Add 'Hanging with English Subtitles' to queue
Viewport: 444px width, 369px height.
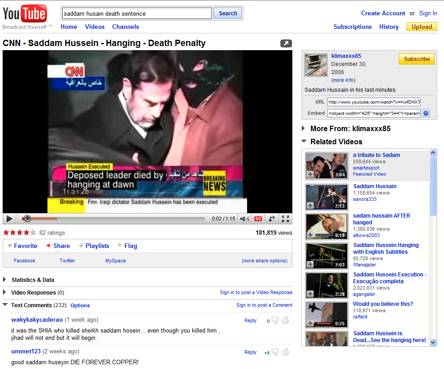click(x=310, y=264)
